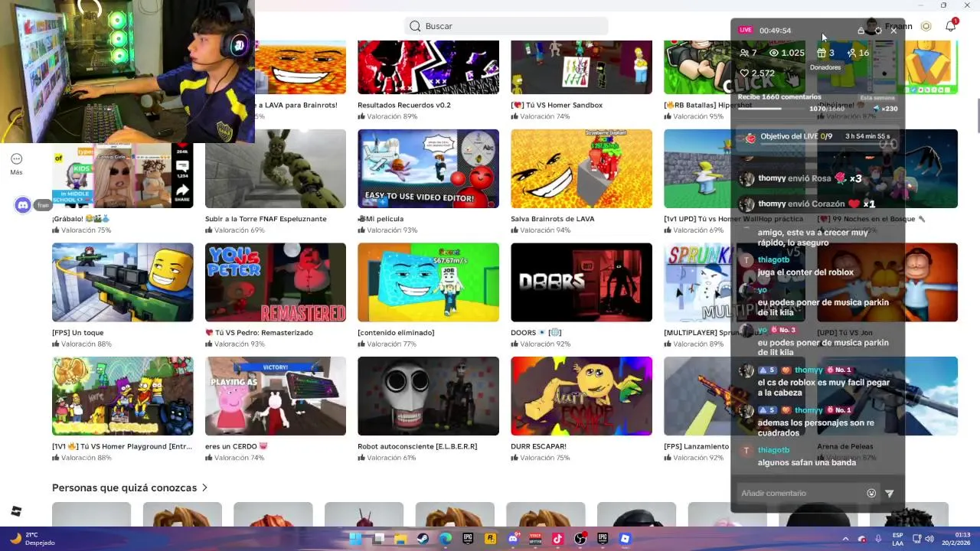Open Robot autoconsciente [E.L.B.E.R.R] title
980x551 pixels.
tap(417, 446)
